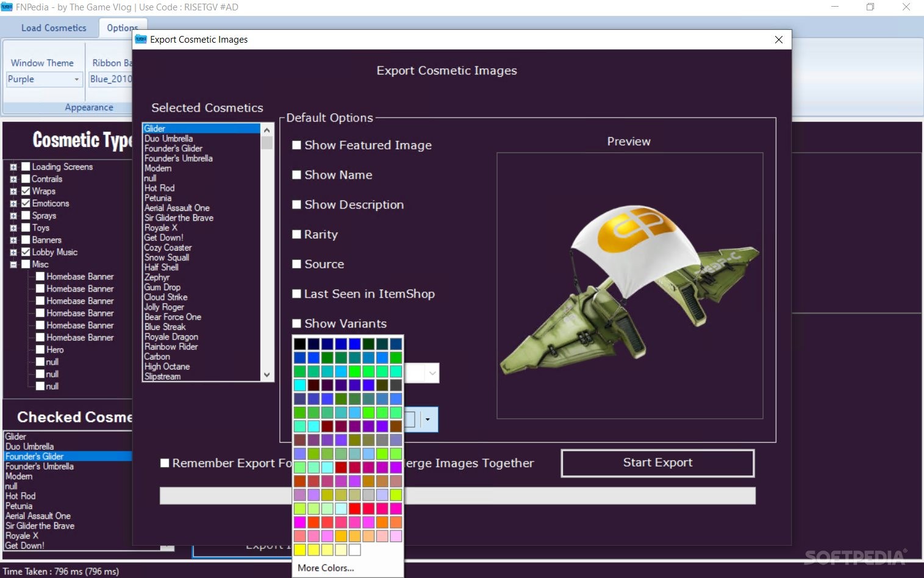Select Jolly Roger in the list
The image size is (924, 578).
[164, 307]
